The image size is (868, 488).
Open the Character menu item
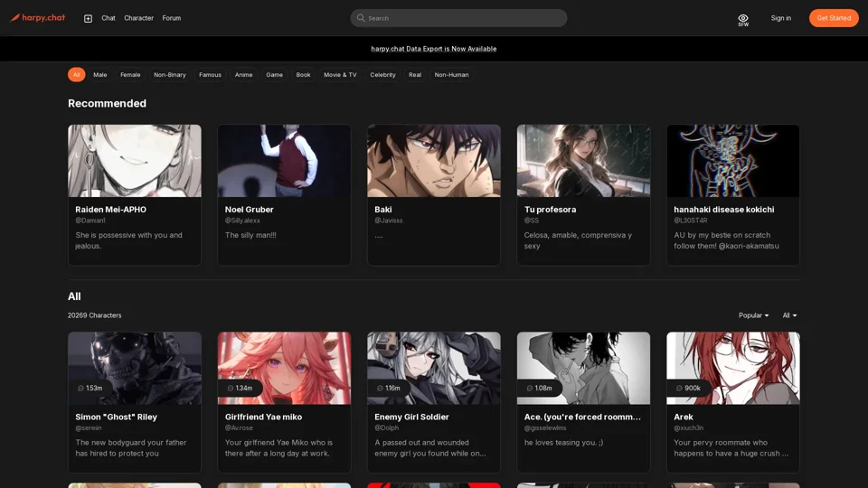pyautogui.click(x=139, y=18)
